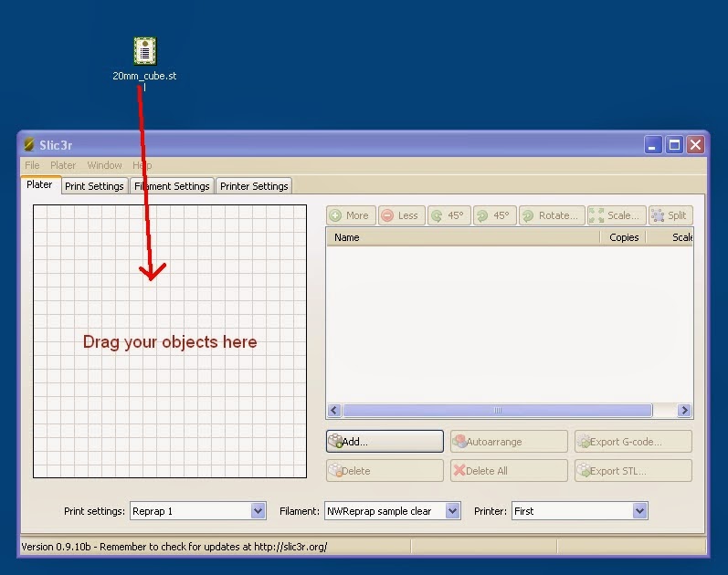This screenshot has height=575, width=728.
Task: Close the Slic3r window
Action: point(695,145)
